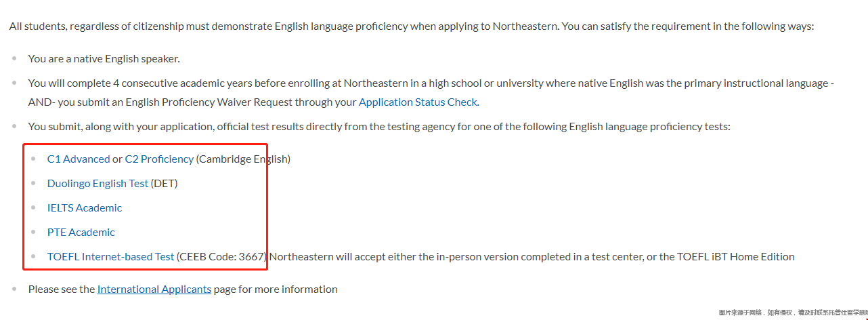The width and height of the screenshot is (868, 320).
Task: Open the C1 Advanced link
Action: (x=79, y=159)
